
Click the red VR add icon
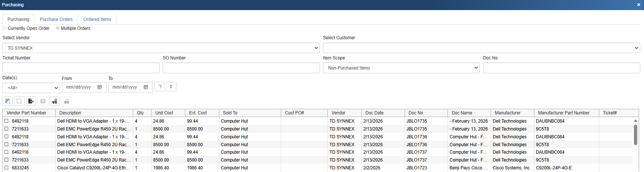[x=55, y=101]
